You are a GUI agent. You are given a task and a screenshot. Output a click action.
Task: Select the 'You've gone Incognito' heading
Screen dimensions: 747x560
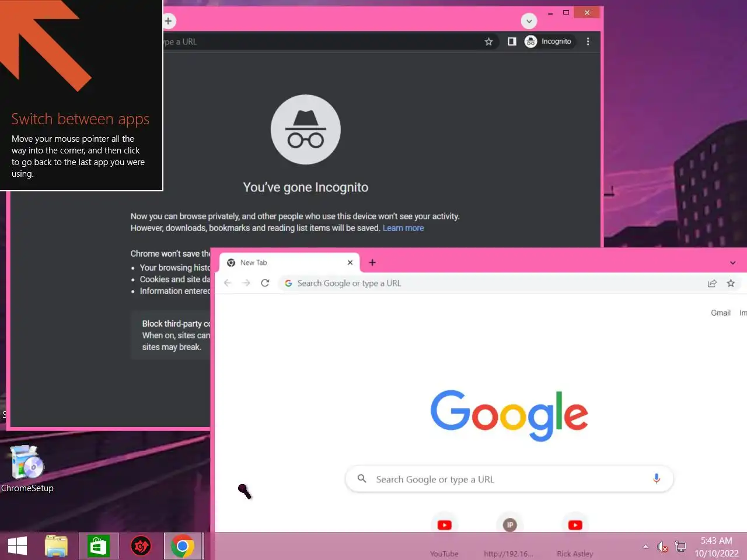coord(306,187)
